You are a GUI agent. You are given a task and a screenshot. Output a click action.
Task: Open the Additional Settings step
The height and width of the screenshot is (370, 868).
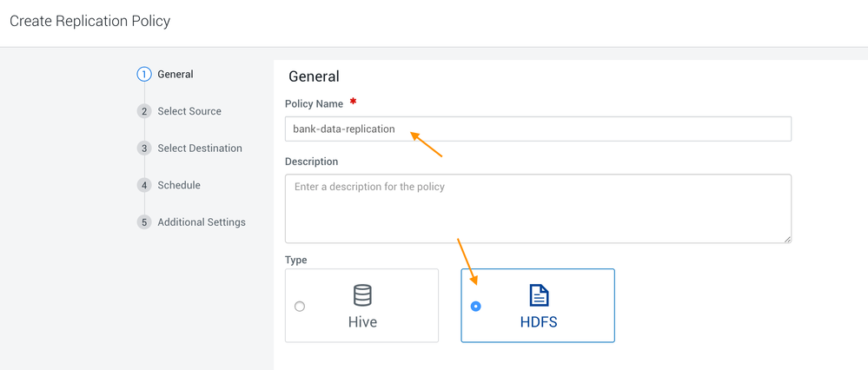[x=202, y=222]
